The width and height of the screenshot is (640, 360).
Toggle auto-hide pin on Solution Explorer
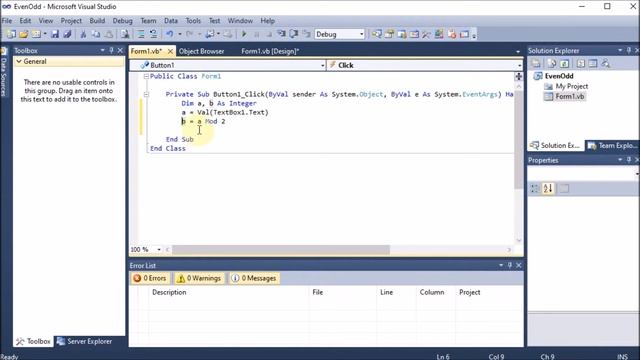point(629,50)
